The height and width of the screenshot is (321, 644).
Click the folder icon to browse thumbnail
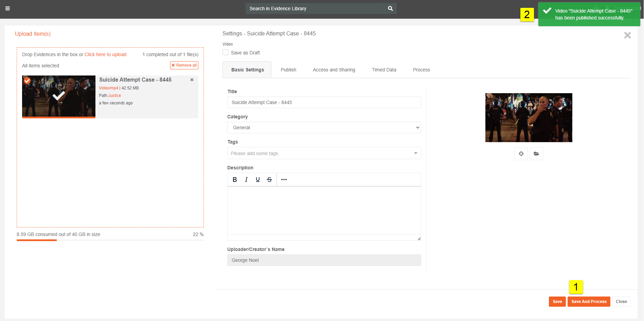[x=536, y=154]
